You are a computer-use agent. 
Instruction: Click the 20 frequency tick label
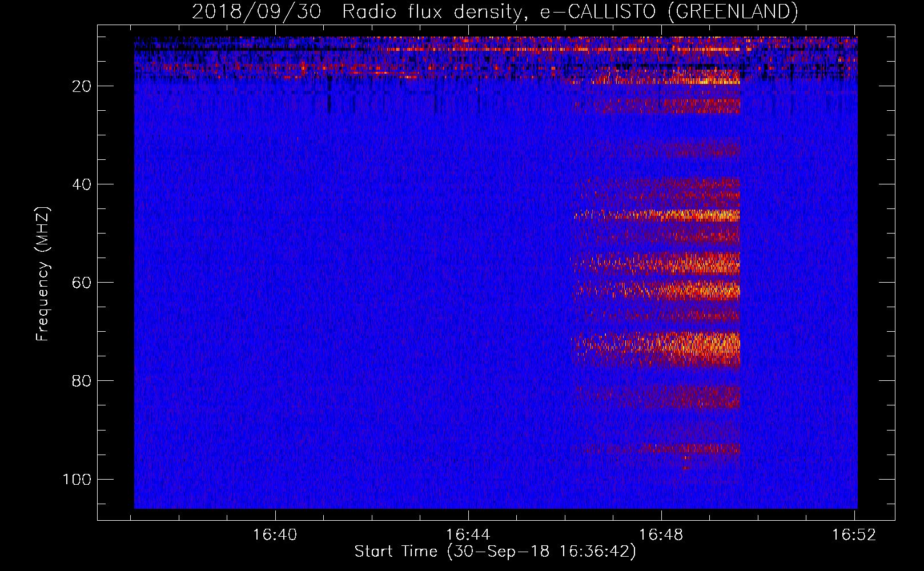coord(81,86)
